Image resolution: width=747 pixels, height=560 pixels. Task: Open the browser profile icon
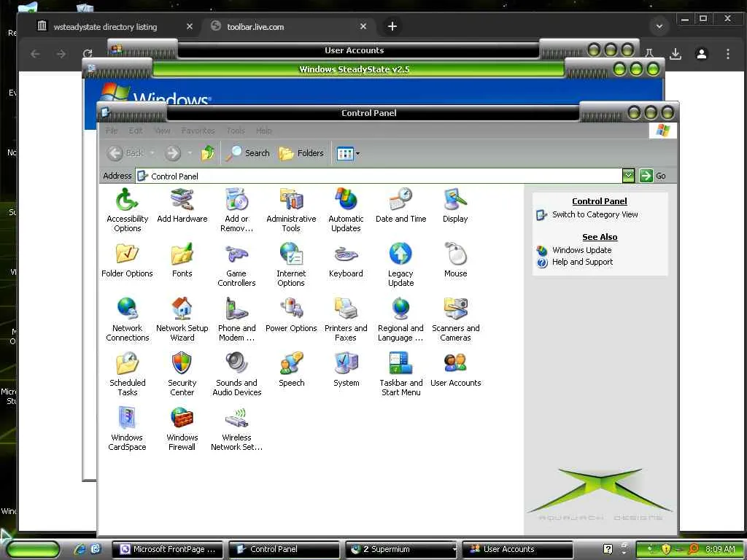701,54
